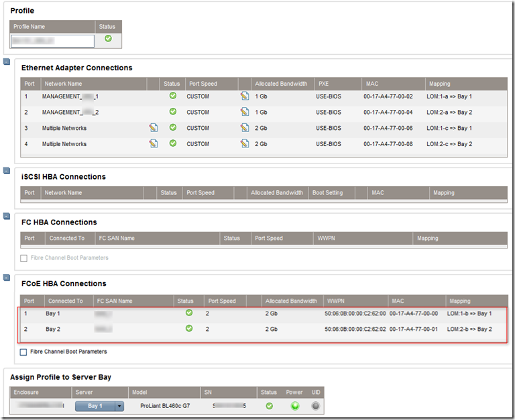Click the server Power status icon
Screen dimensions: 515x420
click(294, 406)
